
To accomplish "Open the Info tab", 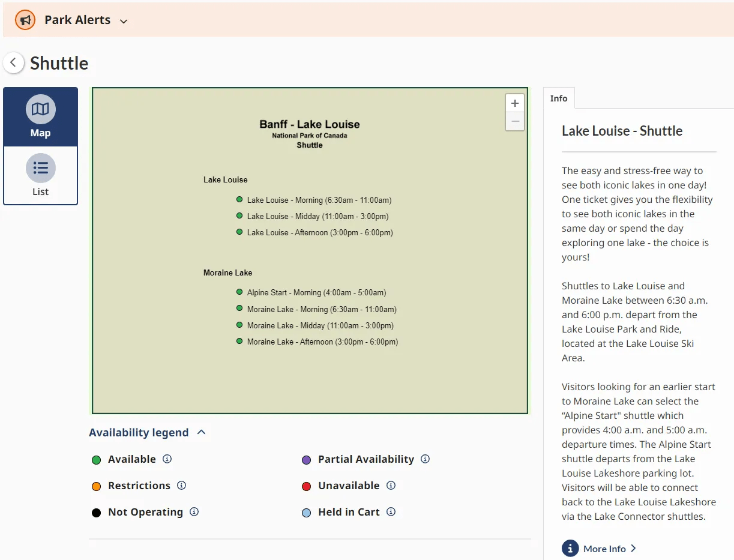I will (559, 98).
